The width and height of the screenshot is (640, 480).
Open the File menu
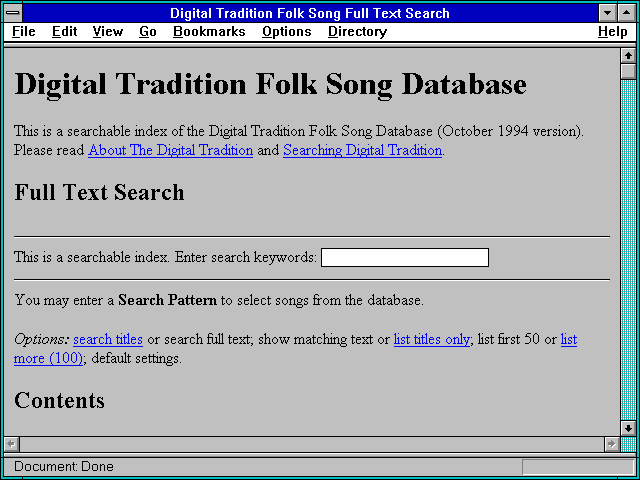pos(24,32)
